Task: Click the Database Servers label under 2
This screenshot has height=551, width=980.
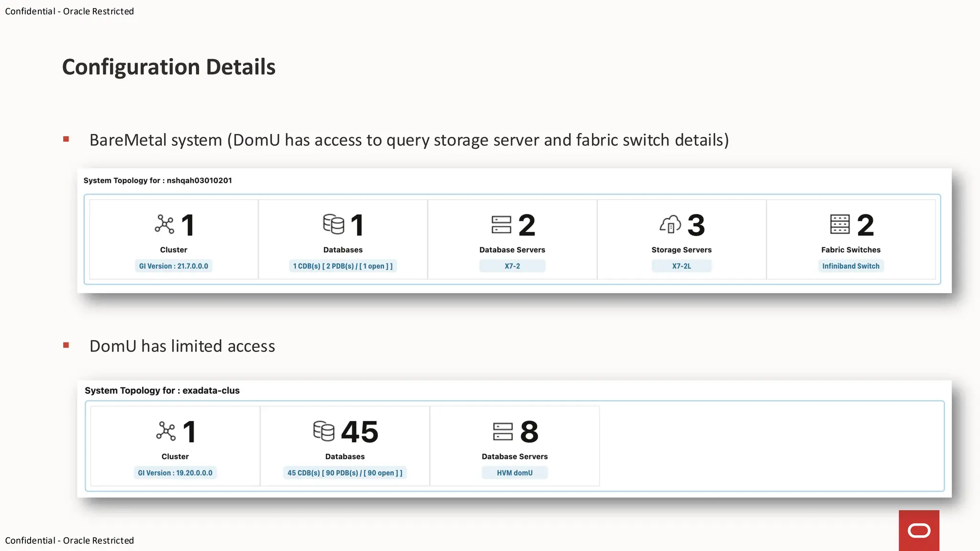Action: (x=512, y=250)
